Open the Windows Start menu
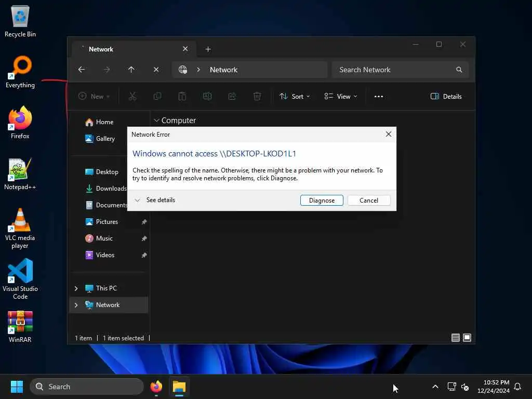This screenshot has height=399, width=532. 17,387
